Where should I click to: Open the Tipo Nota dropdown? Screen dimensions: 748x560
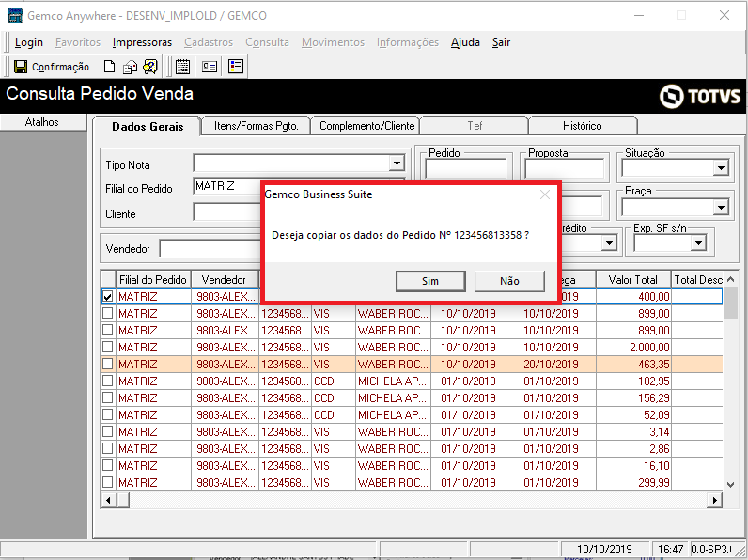click(x=397, y=163)
